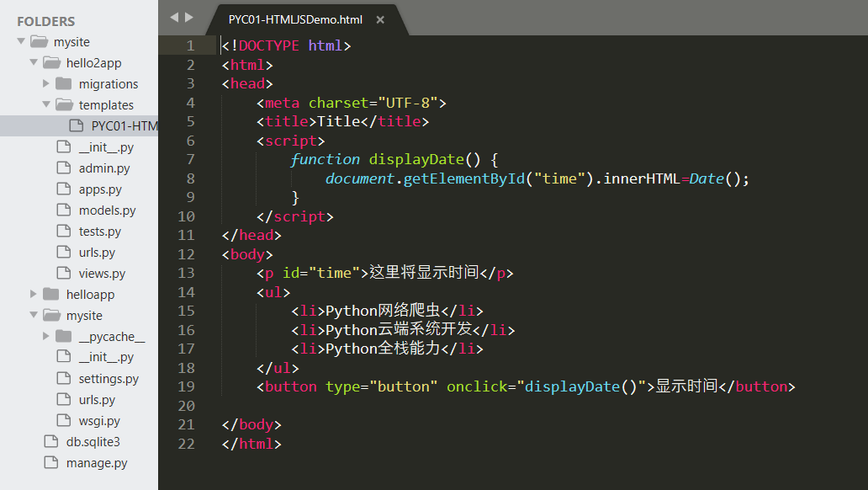Screen dimensions: 868x490
Task: Expand the __pycache__ folder
Action: tap(46, 336)
